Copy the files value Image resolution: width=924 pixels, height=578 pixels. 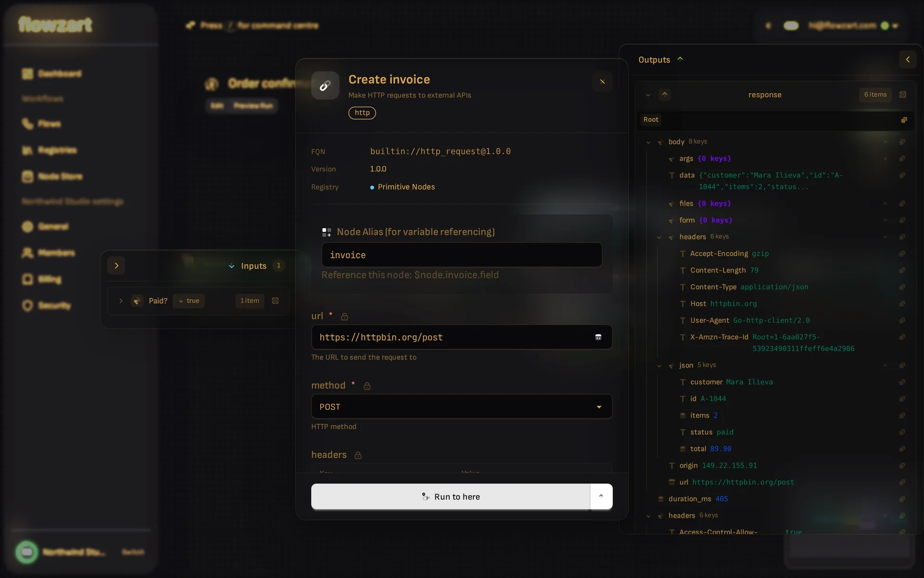coord(902,203)
